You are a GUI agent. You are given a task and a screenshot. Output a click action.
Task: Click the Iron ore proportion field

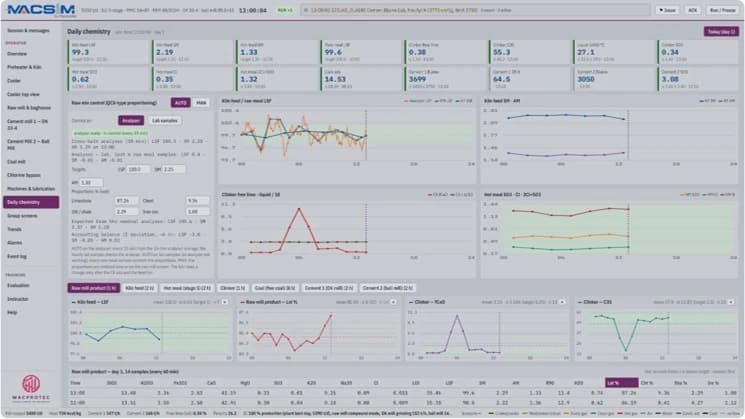click(x=198, y=212)
